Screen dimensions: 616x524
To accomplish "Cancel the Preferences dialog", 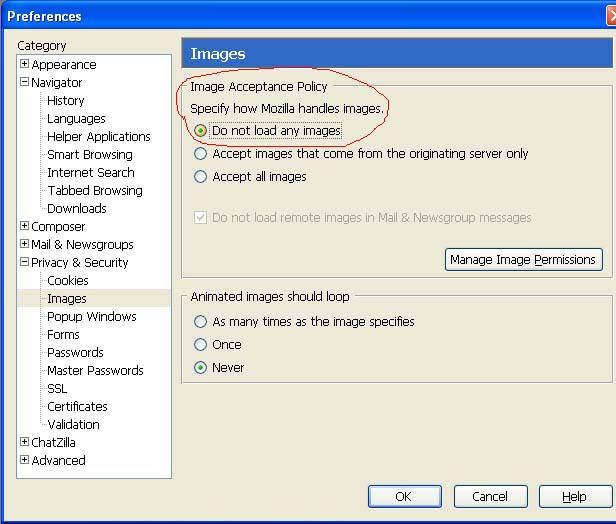I will point(490,497).
